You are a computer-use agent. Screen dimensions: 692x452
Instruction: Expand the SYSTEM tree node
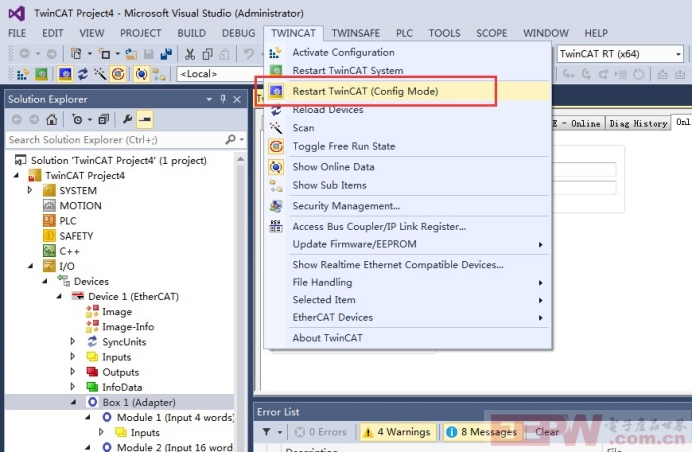(30, 190)
